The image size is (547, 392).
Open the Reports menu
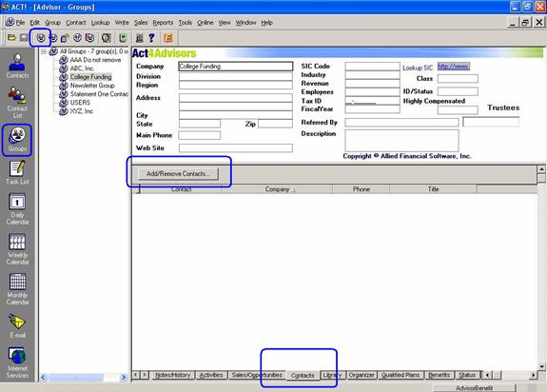[x=163, y=23]
